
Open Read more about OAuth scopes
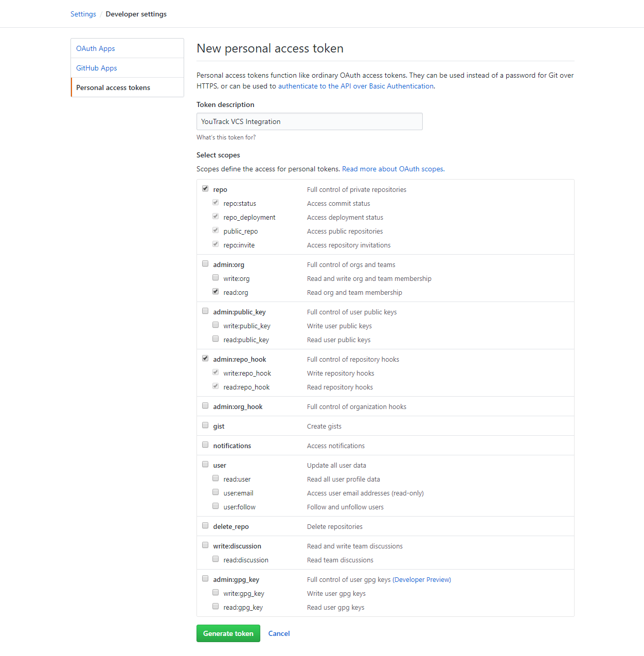(x=392, y=168)
